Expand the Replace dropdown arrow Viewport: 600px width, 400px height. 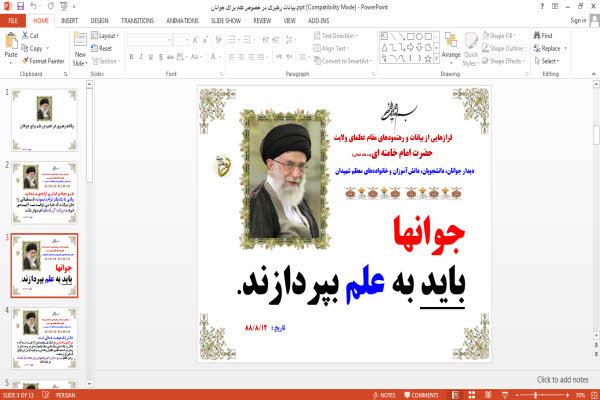tap(566, 48)
